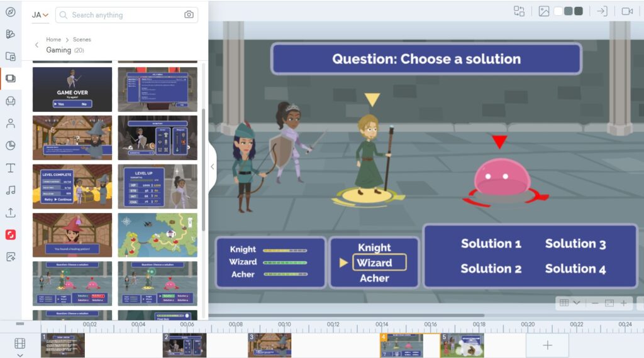This screenshot has height=358, width=644.
Task: Click the camera image search icon
Action: click(x=189, y=15)
